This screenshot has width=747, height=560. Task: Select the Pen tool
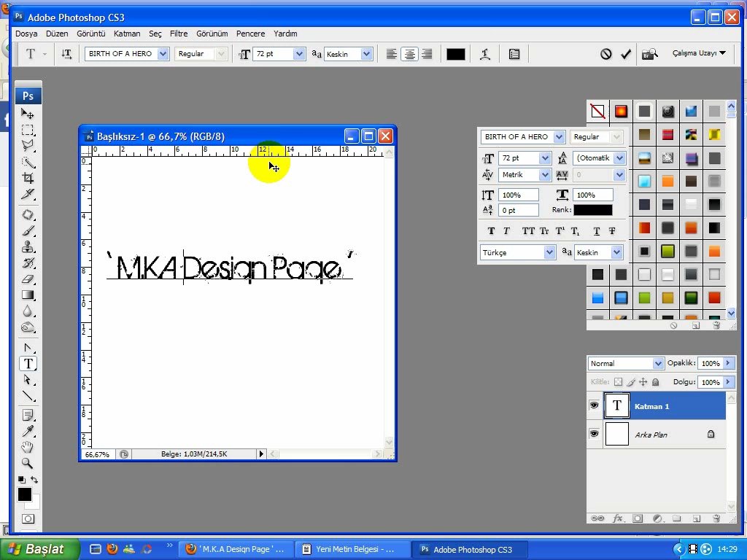[28, 348]
